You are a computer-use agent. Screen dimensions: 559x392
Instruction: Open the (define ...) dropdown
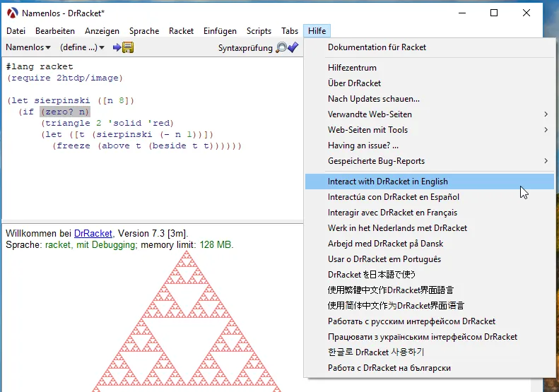82,47
